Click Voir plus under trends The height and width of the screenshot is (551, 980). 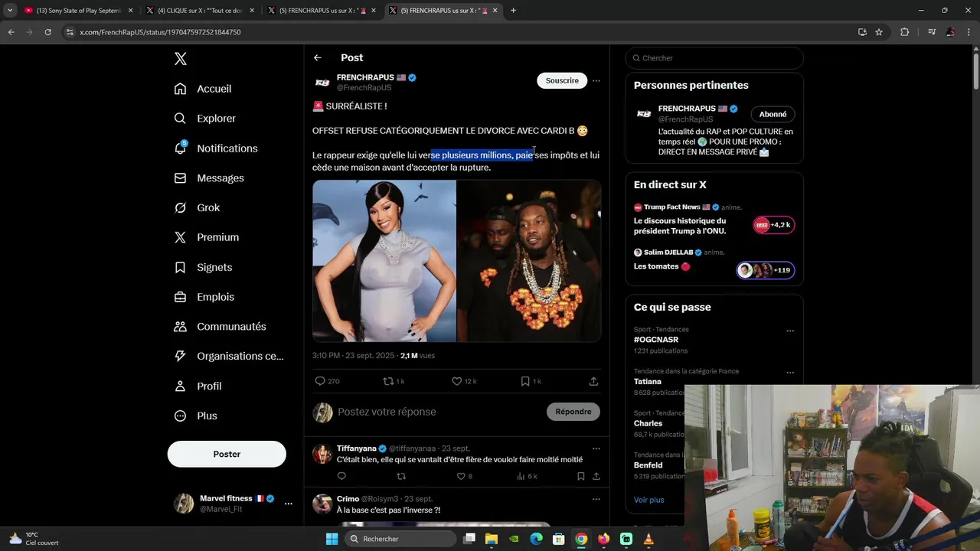pos(649,500)
